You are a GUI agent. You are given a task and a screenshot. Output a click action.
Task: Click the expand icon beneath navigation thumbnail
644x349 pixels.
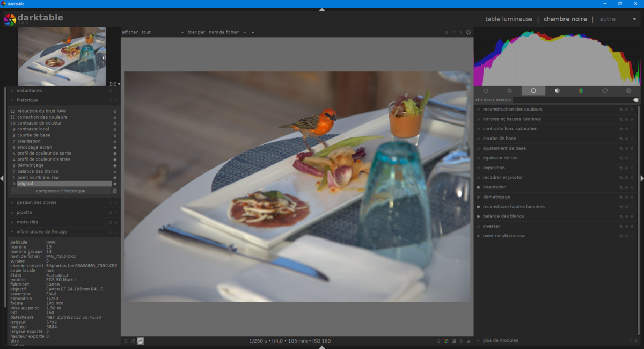click(112, 84)
